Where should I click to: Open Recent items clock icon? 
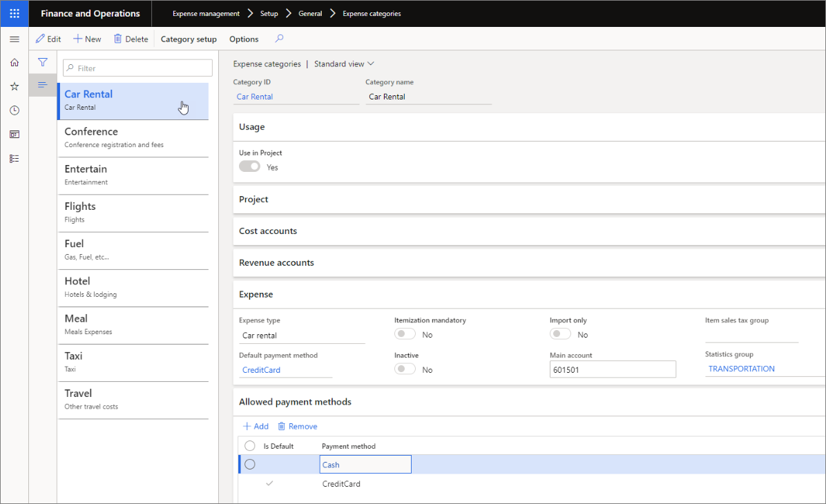(15, 110)
